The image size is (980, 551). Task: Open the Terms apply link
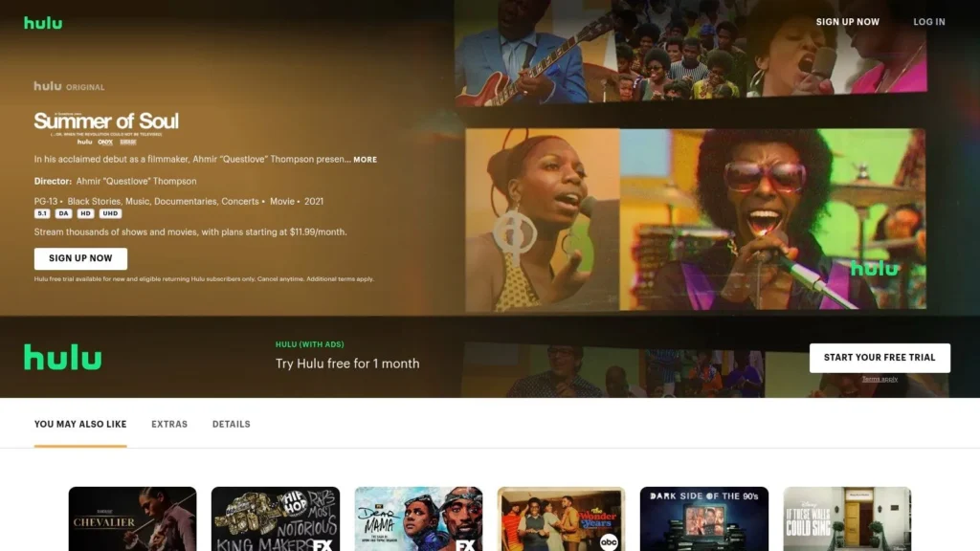click(x=880, y=379)
